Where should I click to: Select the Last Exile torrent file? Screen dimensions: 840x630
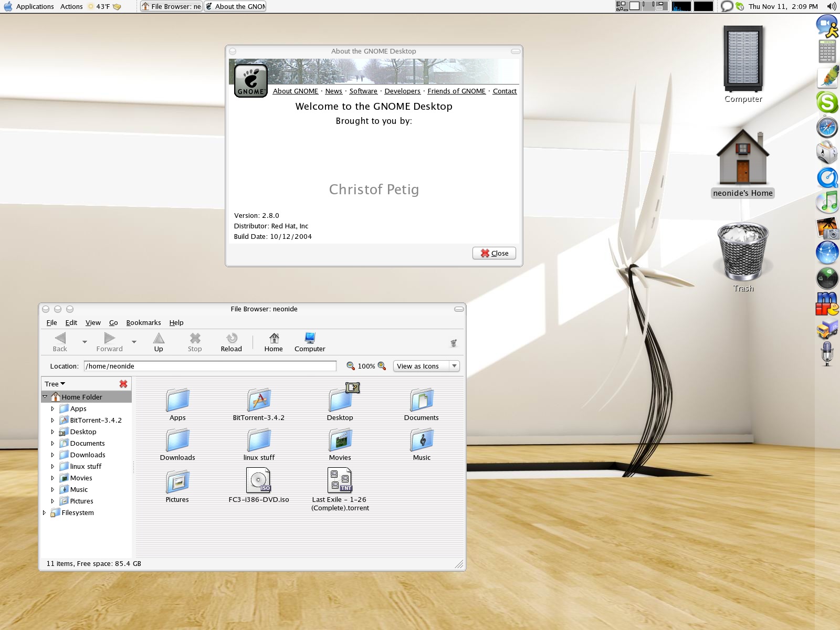click(340, 489)
